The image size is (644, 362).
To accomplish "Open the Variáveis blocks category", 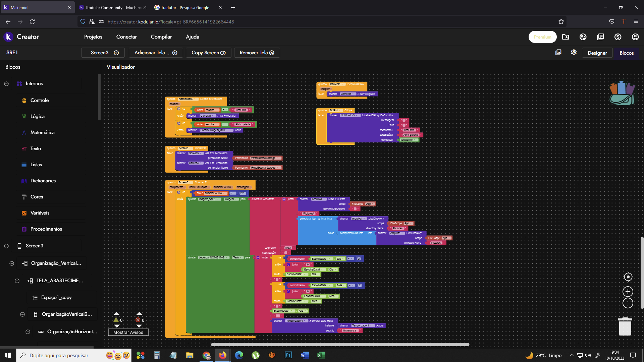I will pyautogui.click(x=40, y=213).
